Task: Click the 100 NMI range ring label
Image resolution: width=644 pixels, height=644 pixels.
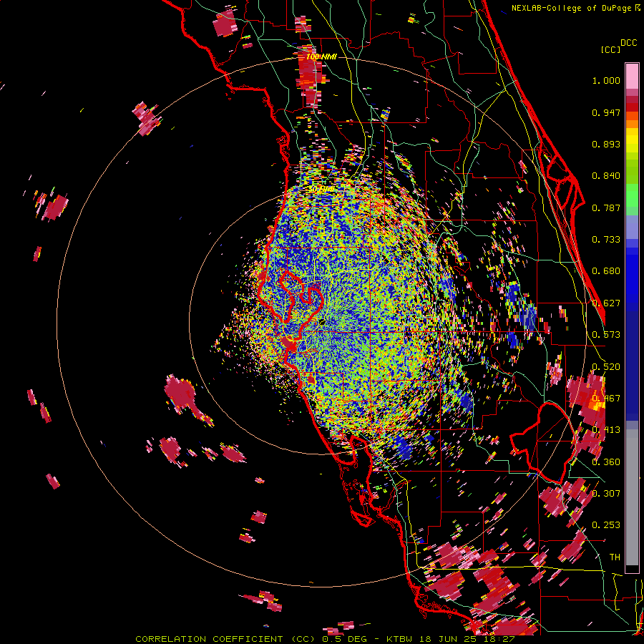Action: click(321, 57)
